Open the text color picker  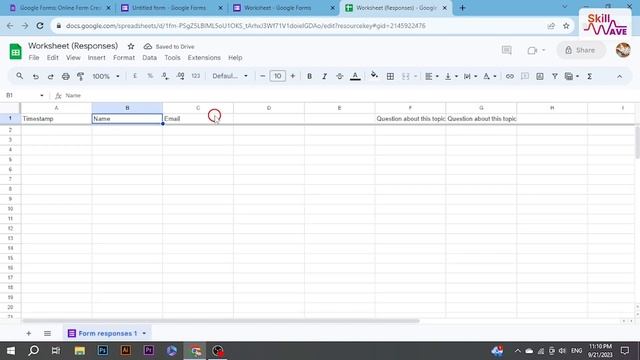click(355, 76)
